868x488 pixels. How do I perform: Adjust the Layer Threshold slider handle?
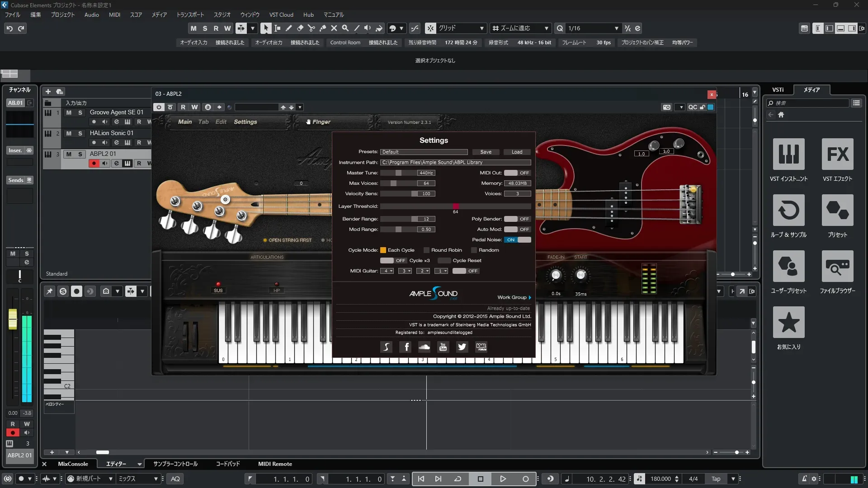pyautogui.click(x=456, y=206)
